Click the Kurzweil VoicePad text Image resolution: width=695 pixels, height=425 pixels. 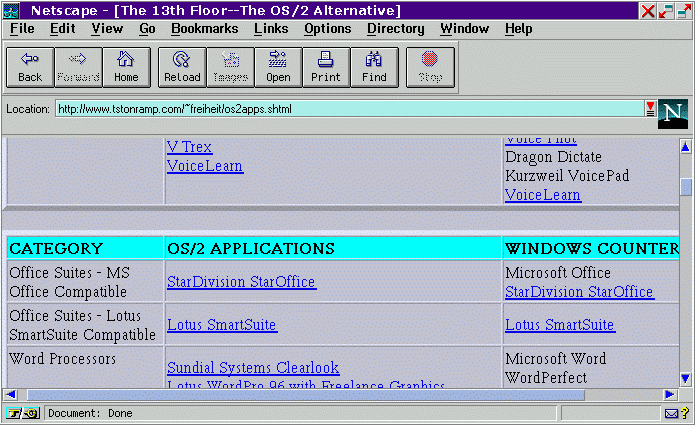click(567, 176)
